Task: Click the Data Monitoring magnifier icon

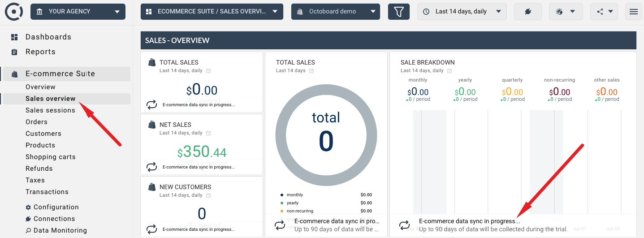Action: click(x=28, y=230)
